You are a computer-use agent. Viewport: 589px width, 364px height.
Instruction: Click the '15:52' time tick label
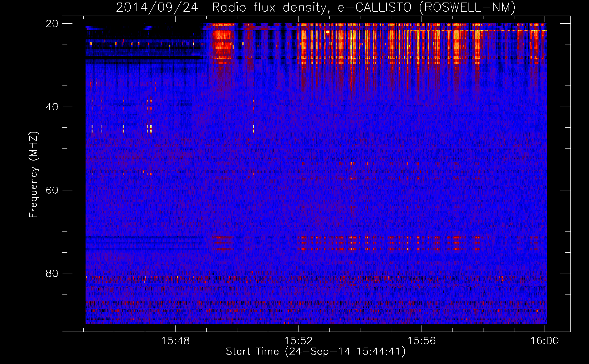[299, 341]
